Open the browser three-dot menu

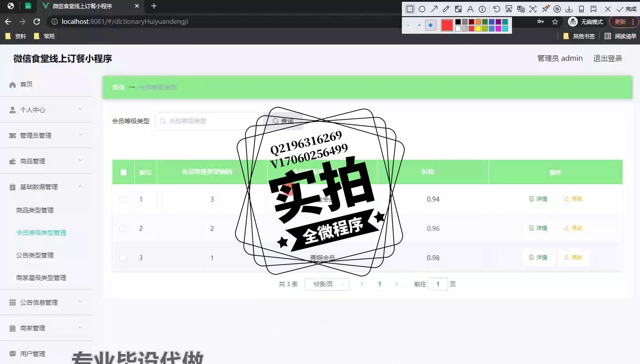[x=633, y=22]
